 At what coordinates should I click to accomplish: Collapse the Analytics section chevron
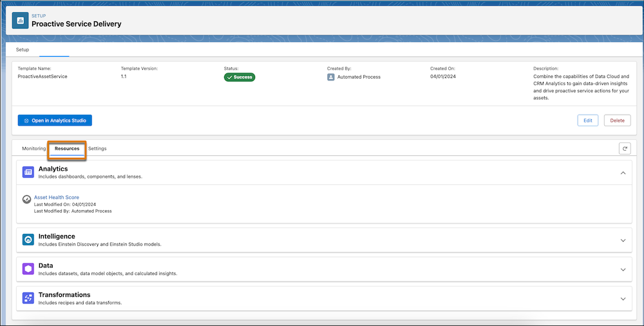pos(623,173)
